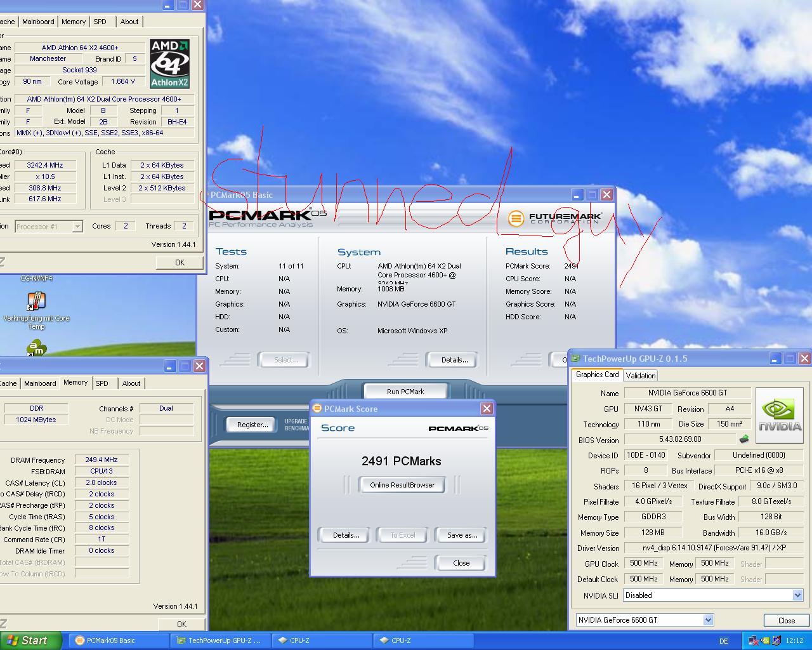Click the DE language indicator in the taskbar

[724, 641]
